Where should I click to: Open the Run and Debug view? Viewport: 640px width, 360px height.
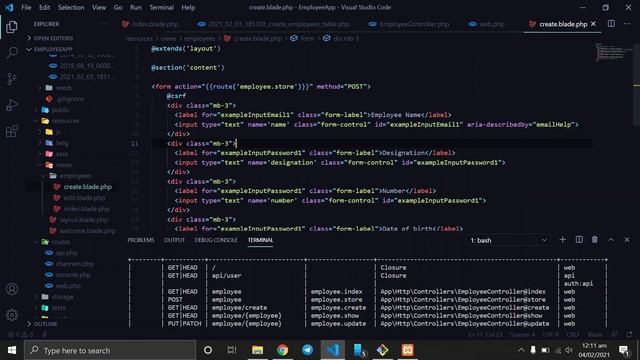click(12, 105)
